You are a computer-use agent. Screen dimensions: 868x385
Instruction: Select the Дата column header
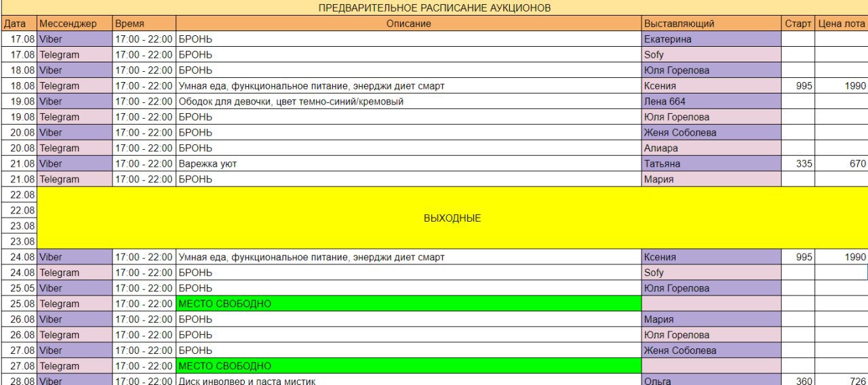pyautogui.click(x=18, y=24)
